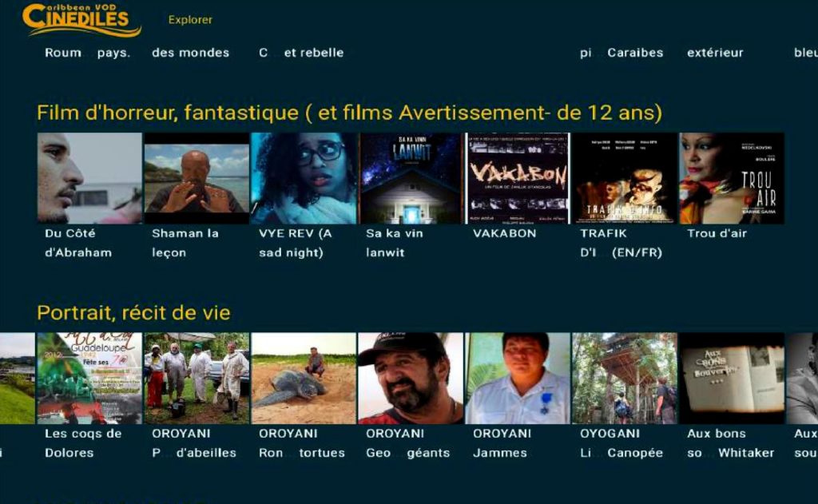Select the OROYANI turtles episode thumbnail

pos(304,379)
